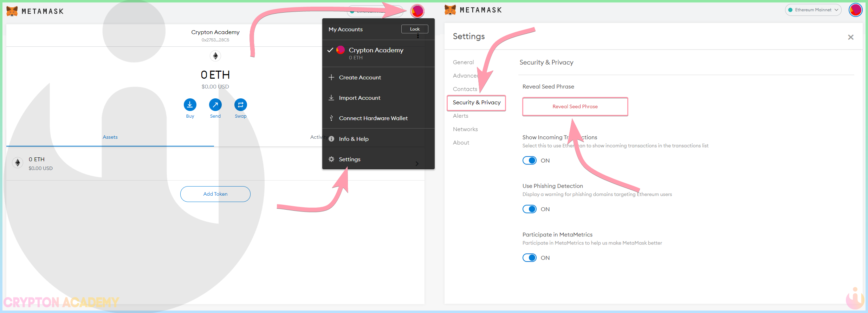Screen dimensions: 868x313
Task: Disable the Use Phishing Detection toggle
Action: pyautogui.click(x=530, y=209)
